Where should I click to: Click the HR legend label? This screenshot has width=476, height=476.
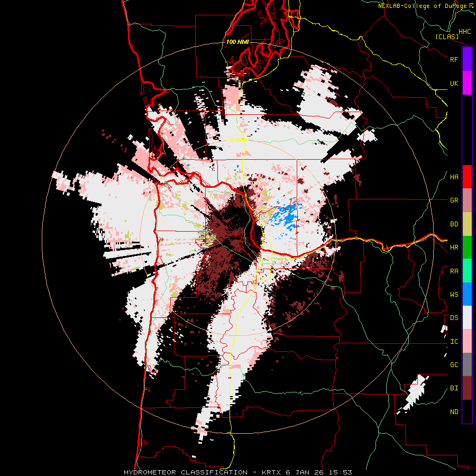click(x=454, y=248)
